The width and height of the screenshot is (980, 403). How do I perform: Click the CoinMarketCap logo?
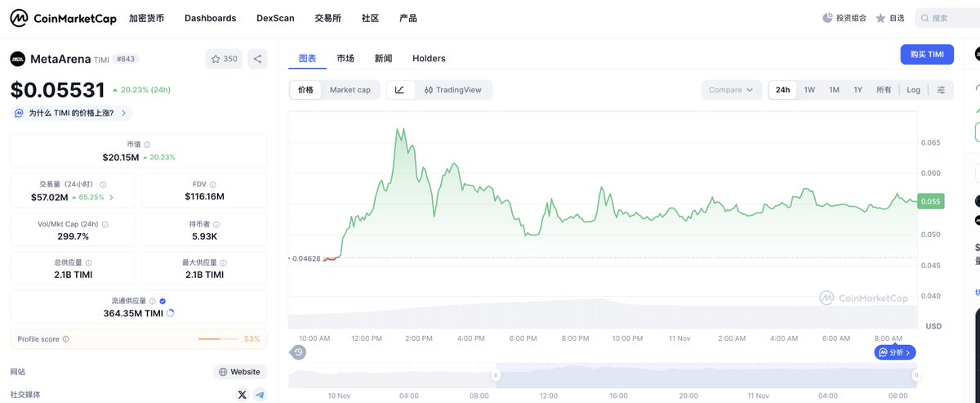[x=64, y=18]
